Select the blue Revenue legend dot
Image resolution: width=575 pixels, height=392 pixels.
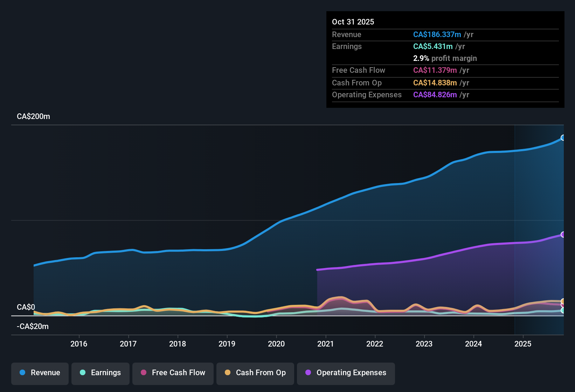click(22, 373)
